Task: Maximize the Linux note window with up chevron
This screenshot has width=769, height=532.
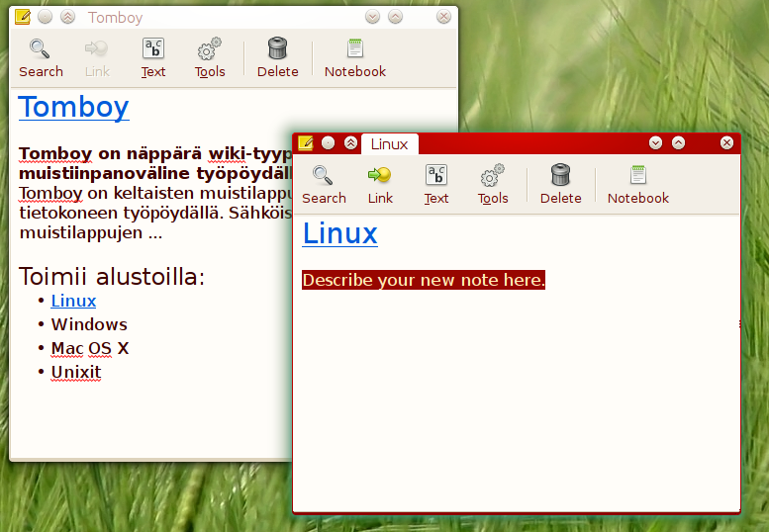Action: pyautogui.click(x=678, y=143)
